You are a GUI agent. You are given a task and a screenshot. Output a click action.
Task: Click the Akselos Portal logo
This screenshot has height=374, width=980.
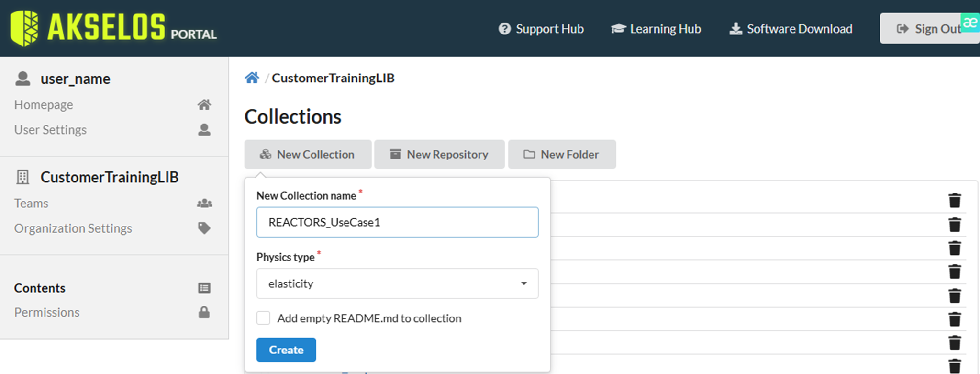(113, 28)
